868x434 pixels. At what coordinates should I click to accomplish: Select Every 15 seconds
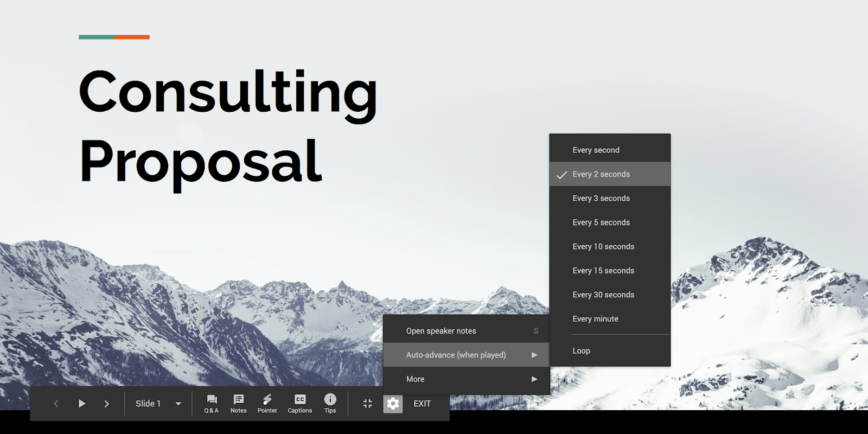[610, 271]
